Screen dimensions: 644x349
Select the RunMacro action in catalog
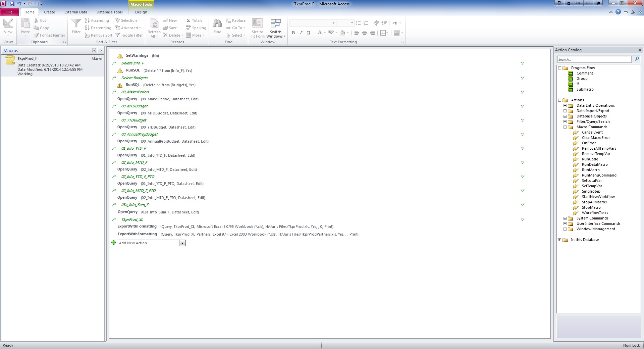coord(590,170)
